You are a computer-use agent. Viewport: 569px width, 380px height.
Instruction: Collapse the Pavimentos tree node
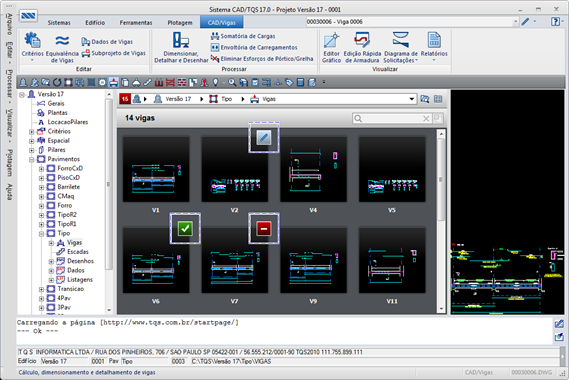click(x=32, y=159)
